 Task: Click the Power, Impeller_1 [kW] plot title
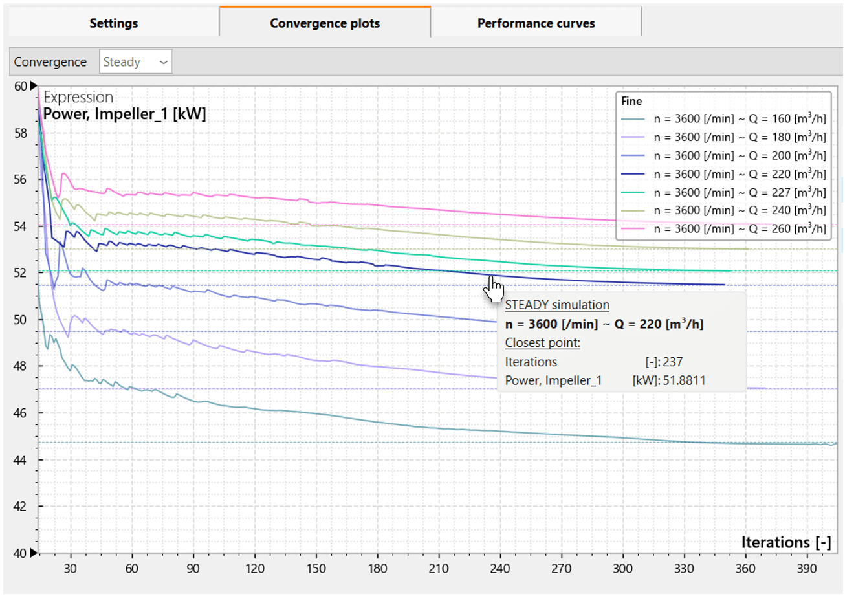pyautogui.click(x=124, y=115)
